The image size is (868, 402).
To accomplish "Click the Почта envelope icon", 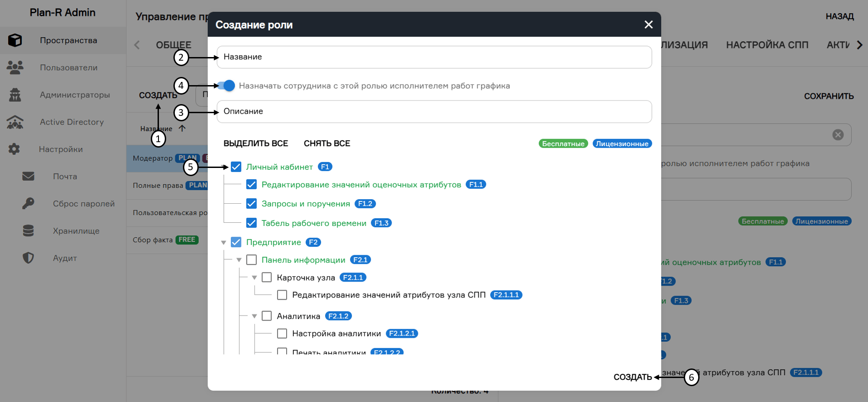I will click(28, 176).
